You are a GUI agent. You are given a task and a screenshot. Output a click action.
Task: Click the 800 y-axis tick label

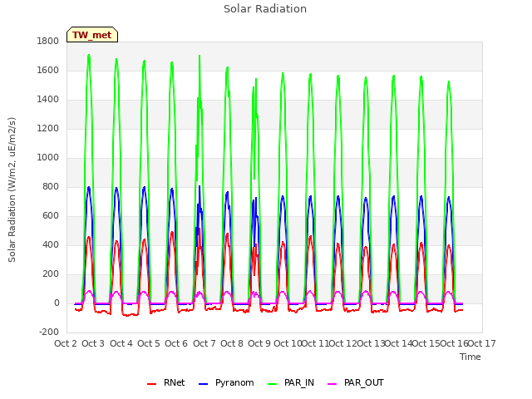[x=51, y=186]
